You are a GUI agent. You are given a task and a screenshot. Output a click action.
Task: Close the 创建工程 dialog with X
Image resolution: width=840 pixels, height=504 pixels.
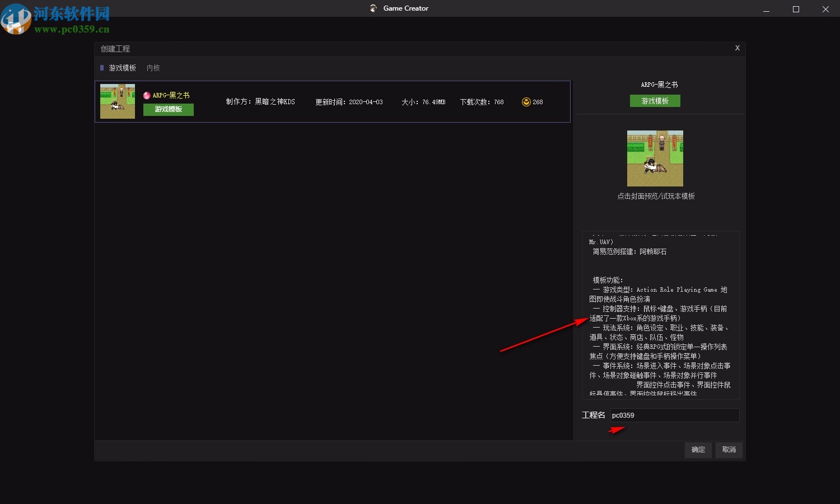point(737,48)
